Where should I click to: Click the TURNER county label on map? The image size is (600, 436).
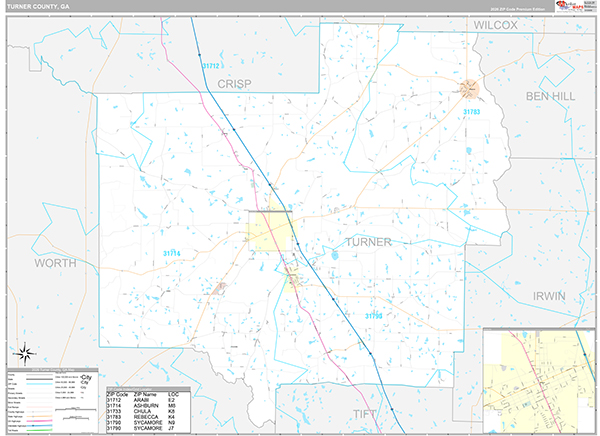click(x=368, y=242)
